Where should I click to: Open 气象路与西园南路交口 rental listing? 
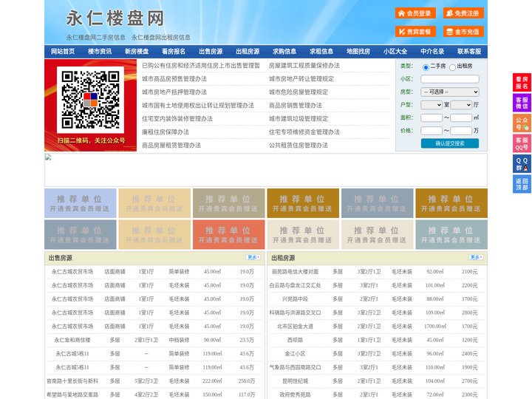[x=295, y=367]
